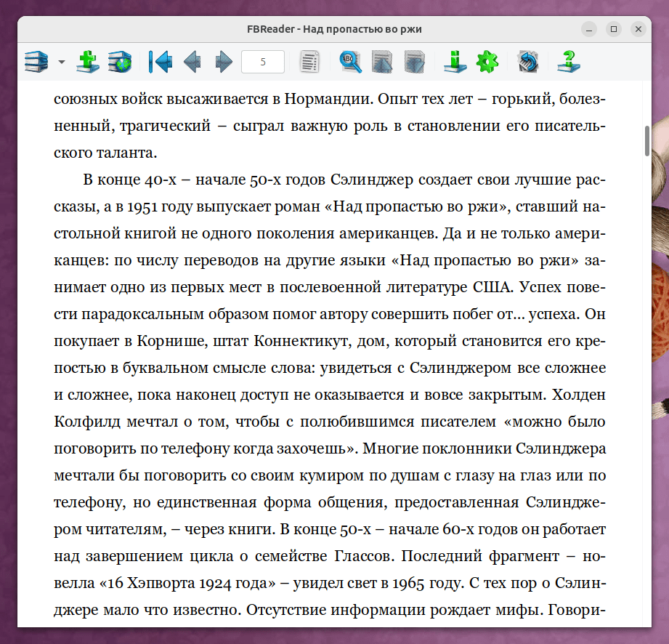Click the word 'парадоксальным' in the text
This screenshot has height=644, width=669.
pos(142,314)
